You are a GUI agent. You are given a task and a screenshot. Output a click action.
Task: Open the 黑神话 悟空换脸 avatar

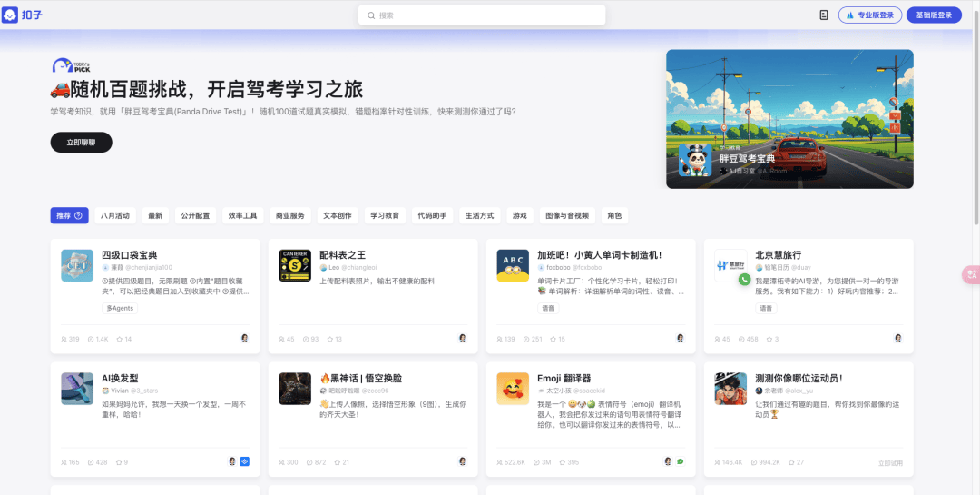295,389
